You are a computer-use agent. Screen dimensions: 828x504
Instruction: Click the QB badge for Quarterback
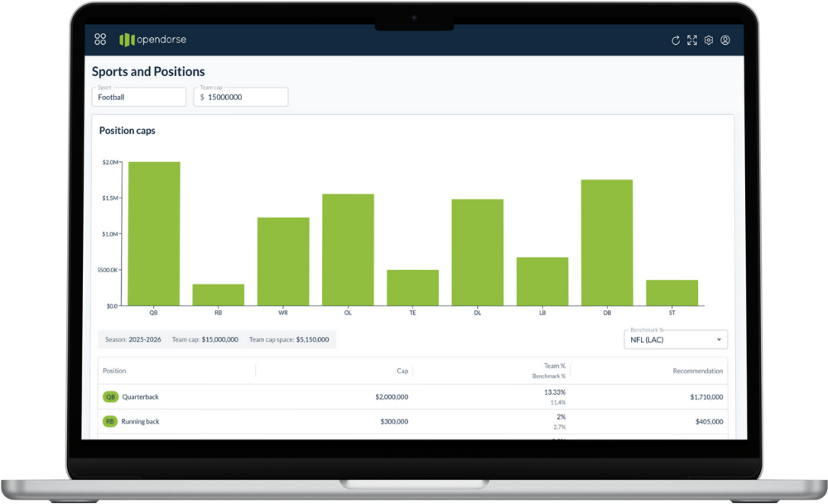[x=110, y=397]
